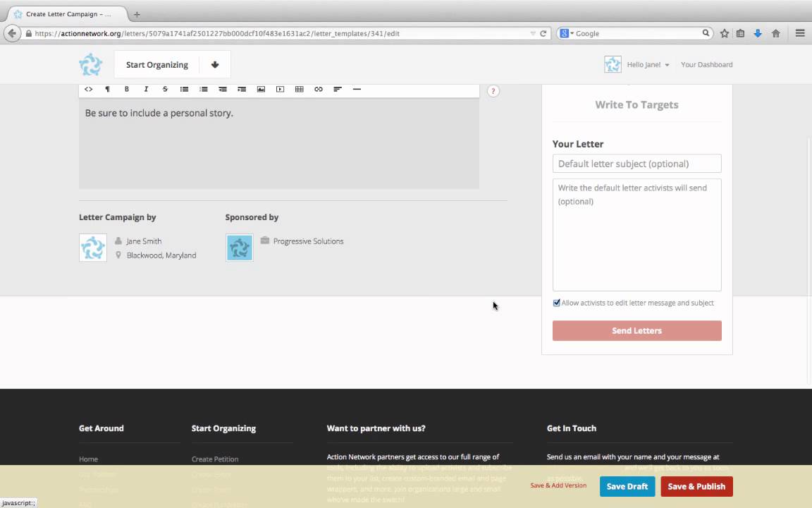Click the Action Network logo in header

91,65
